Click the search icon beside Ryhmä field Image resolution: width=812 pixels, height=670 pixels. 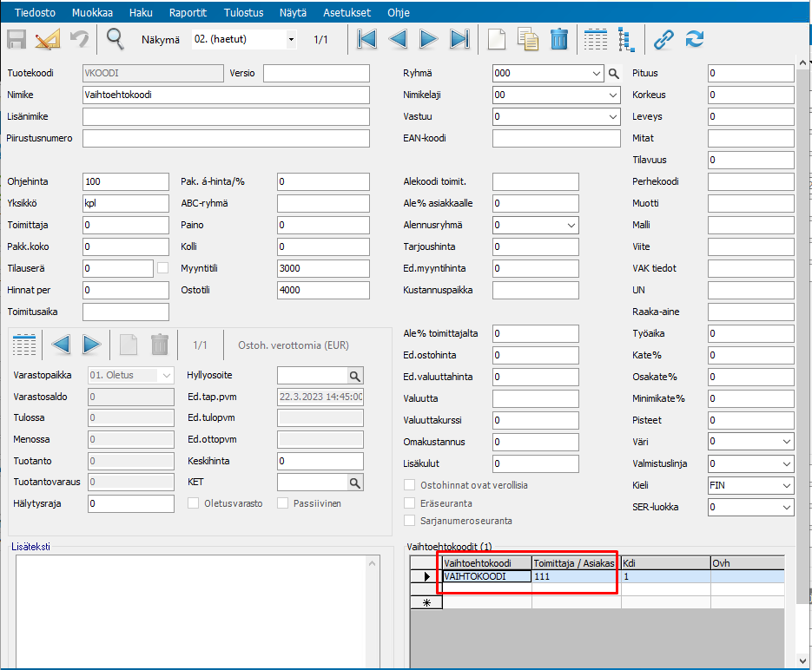pos(613,74)
